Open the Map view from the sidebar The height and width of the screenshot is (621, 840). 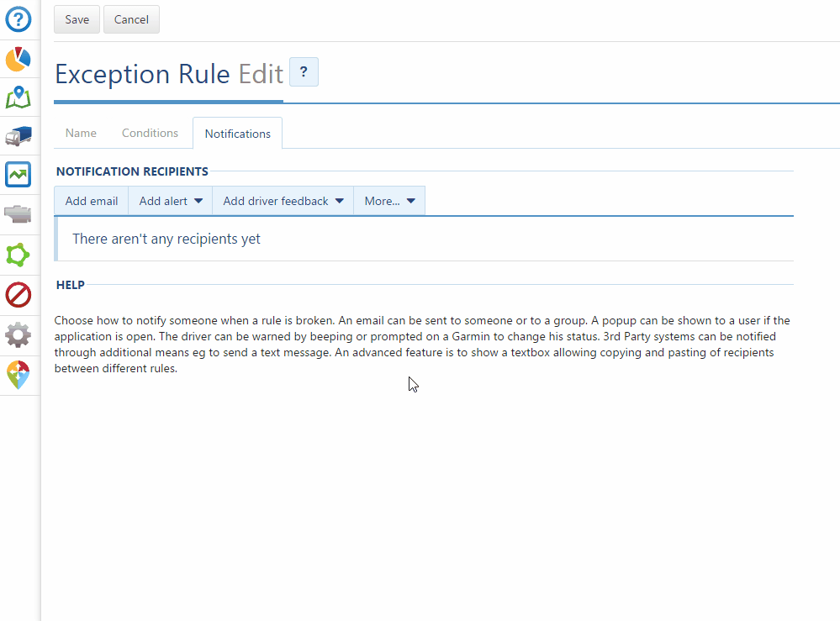(18, 97)
